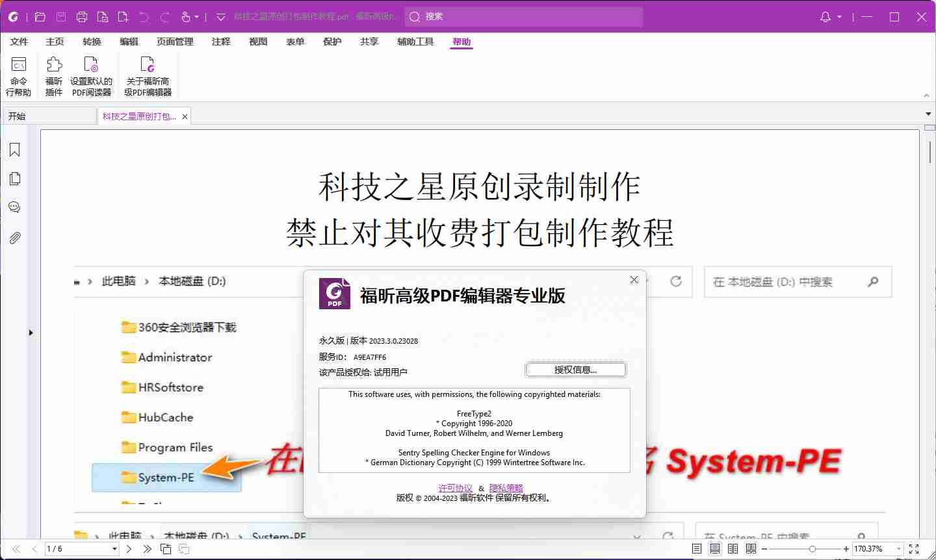The image size is (936, 560).
Task: Open the 许可协议 link
Action: click(x=455, y=488)
